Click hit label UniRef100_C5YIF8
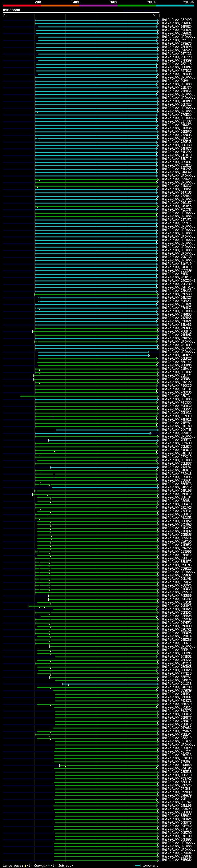Screen dimensions: 197x868 coord(177,40)
